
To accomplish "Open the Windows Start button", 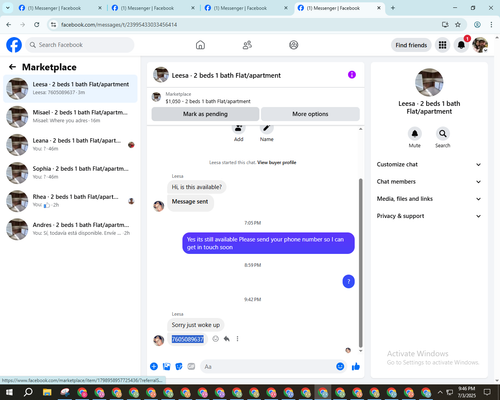I will pos(9,392).
